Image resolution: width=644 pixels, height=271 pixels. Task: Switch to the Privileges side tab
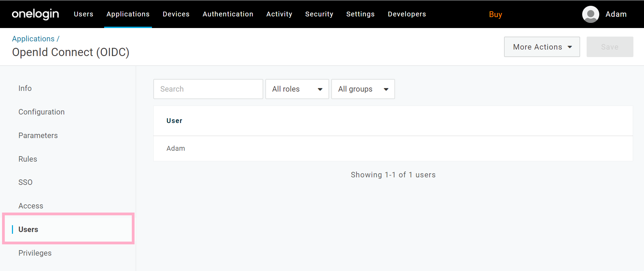pyautogui.click(x=35, y=253)
